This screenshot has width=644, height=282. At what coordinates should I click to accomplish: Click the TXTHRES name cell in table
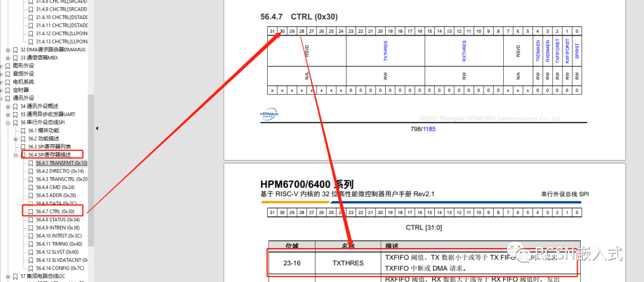pos(348,263)
